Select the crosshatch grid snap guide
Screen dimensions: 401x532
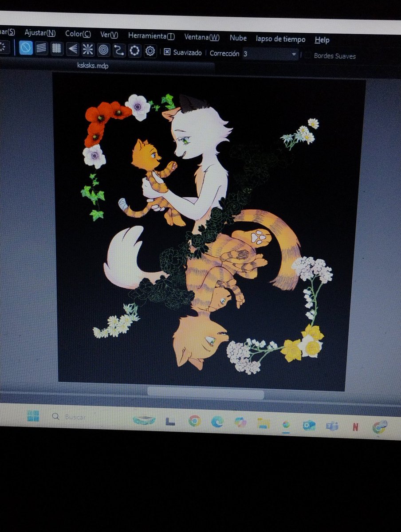pos(57,48)
